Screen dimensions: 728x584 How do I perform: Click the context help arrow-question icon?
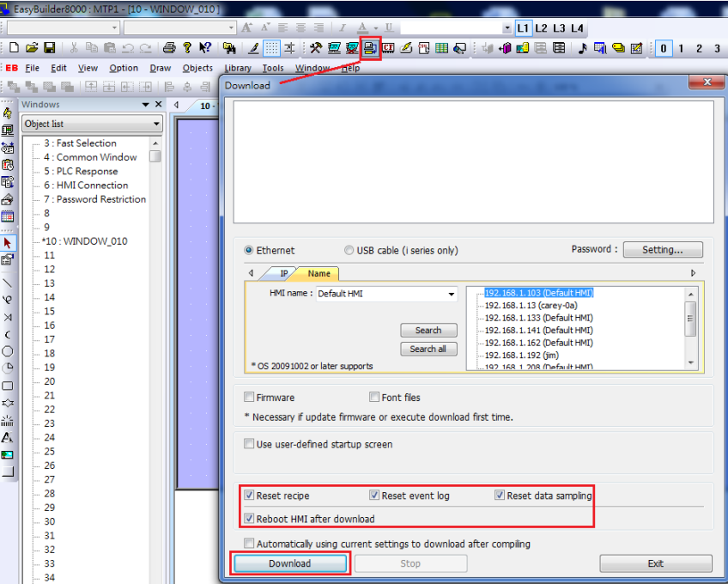(204, 48)
